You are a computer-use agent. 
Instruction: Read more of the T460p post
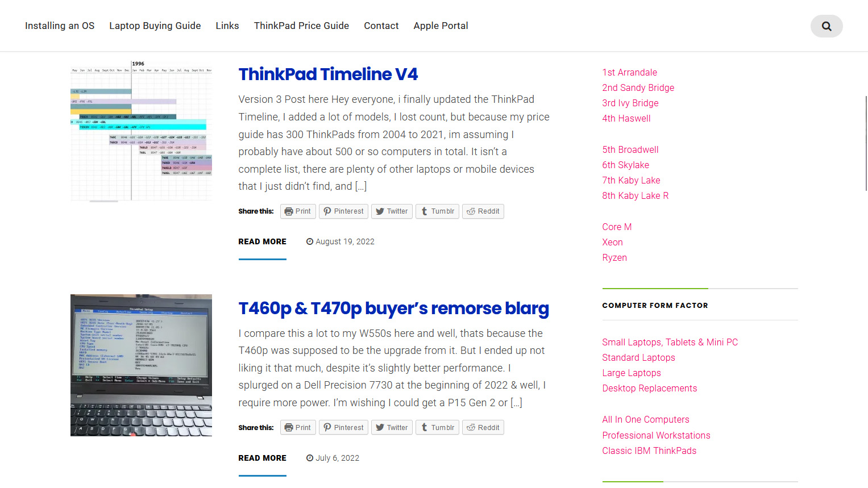(262, 458)
